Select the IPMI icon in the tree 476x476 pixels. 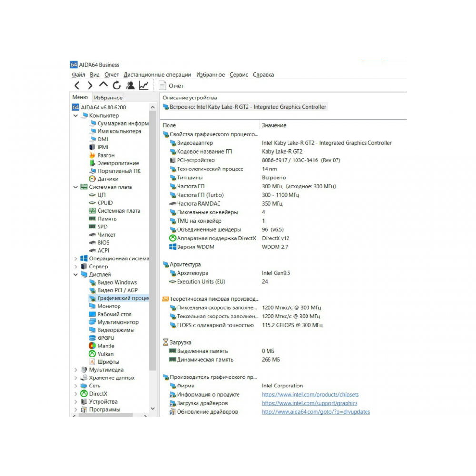[92, 147]
